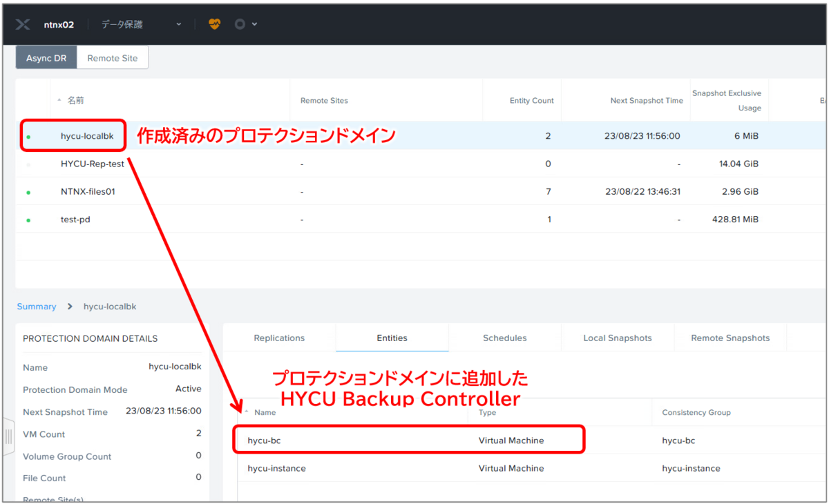Click the VM Count value 2

(x=199, y=433)
